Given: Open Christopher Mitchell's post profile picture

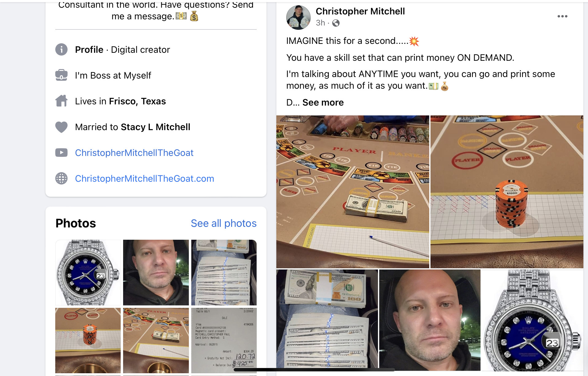Looking at the screenshot, I should [298, 17].
